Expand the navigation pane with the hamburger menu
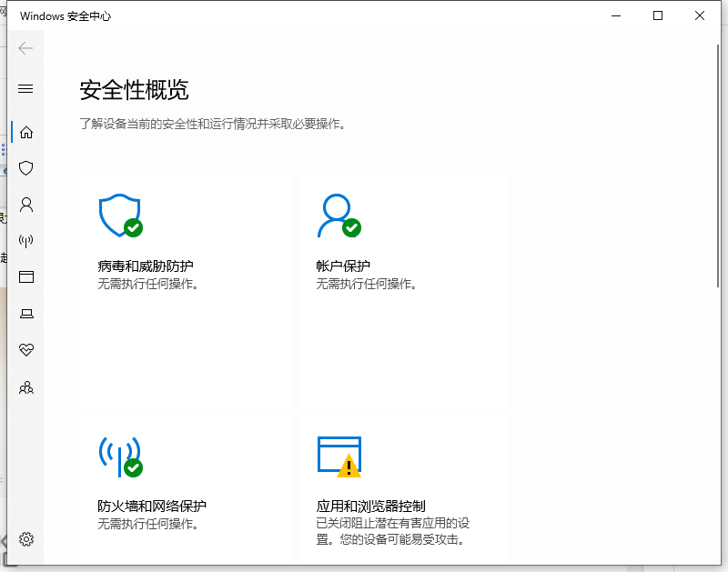The image size is (728, 572). click(x=25, y=88)
